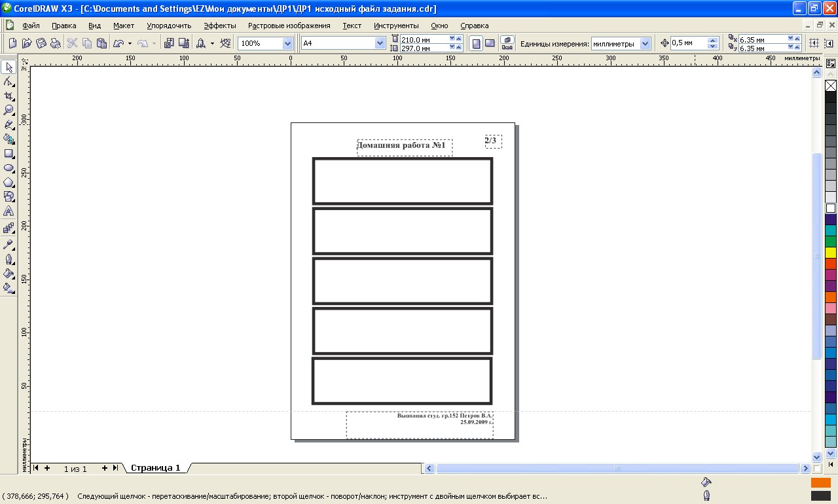The image size is (838, 504).
Task: Select the Polygon tool
Action: [x=9, y=182]
